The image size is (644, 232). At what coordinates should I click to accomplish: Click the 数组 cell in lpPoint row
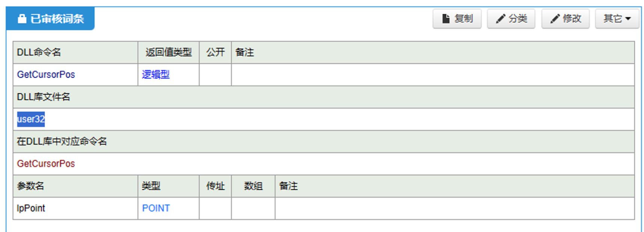(253, 208)
